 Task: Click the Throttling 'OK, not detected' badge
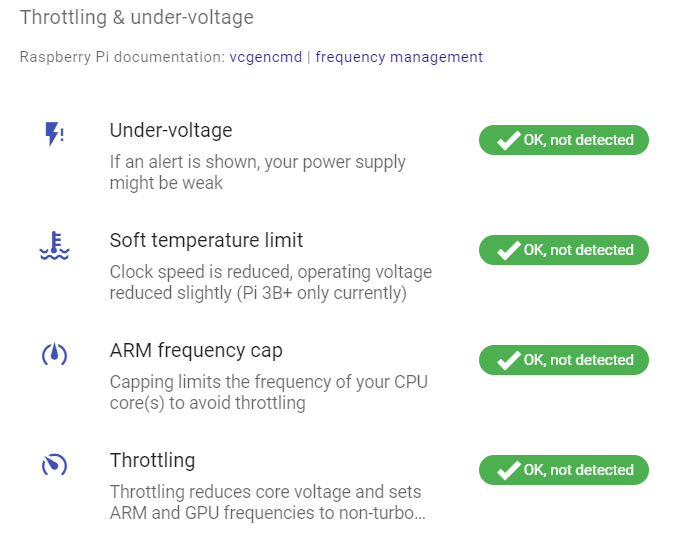click(564, 470)
